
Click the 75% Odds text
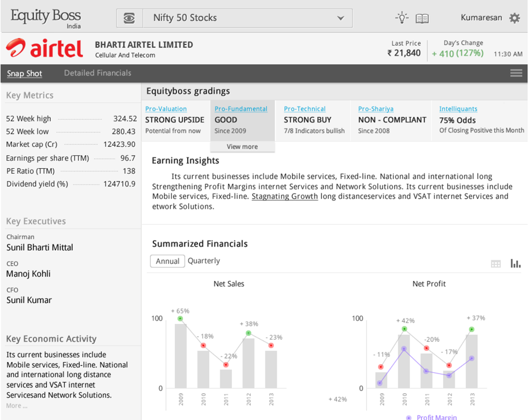[457, 120]
